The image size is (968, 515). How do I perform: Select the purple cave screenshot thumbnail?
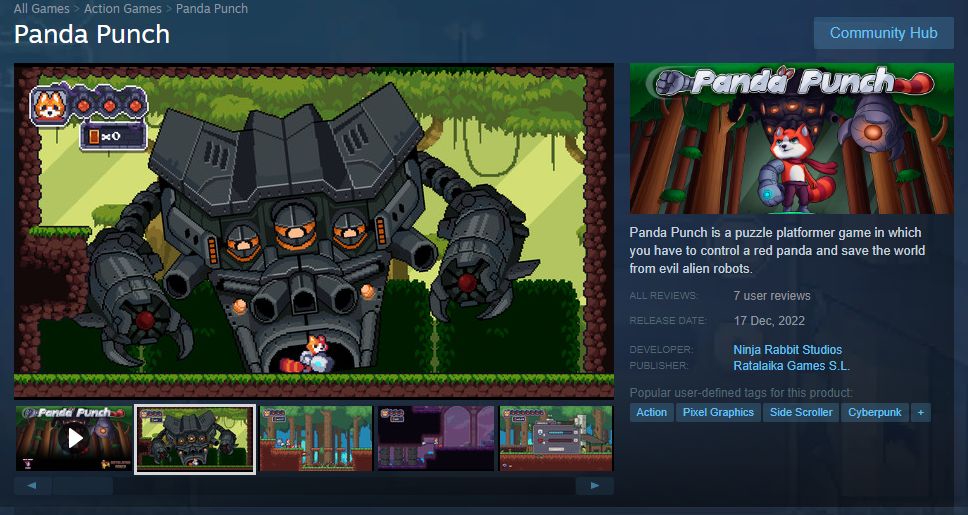pyautogui.click(x=436, y=438)
